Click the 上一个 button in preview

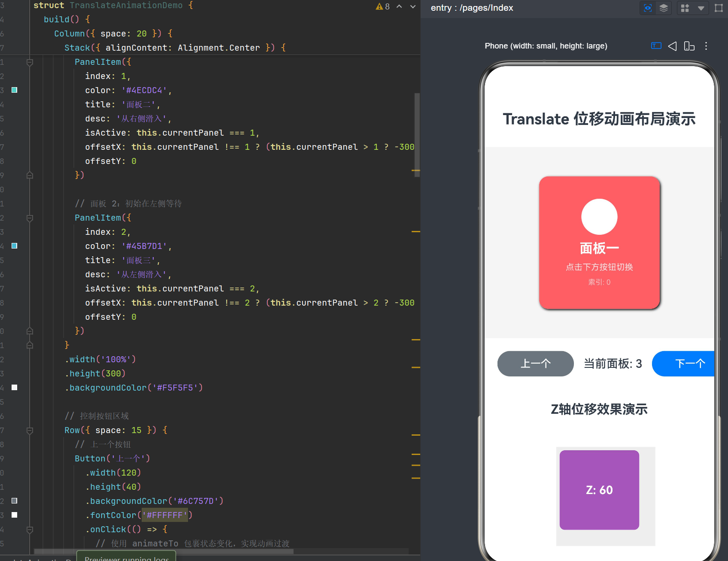tap(535, 364)
